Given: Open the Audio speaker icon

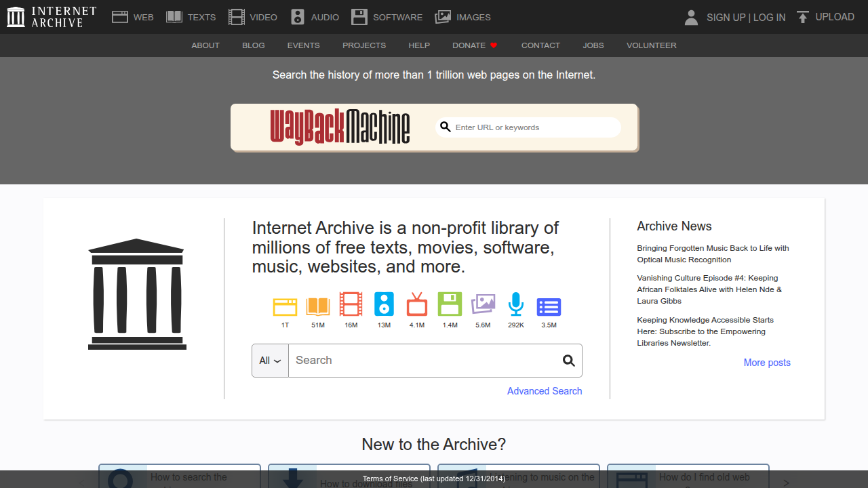Looking at the screenshot, I should point(298,17).
